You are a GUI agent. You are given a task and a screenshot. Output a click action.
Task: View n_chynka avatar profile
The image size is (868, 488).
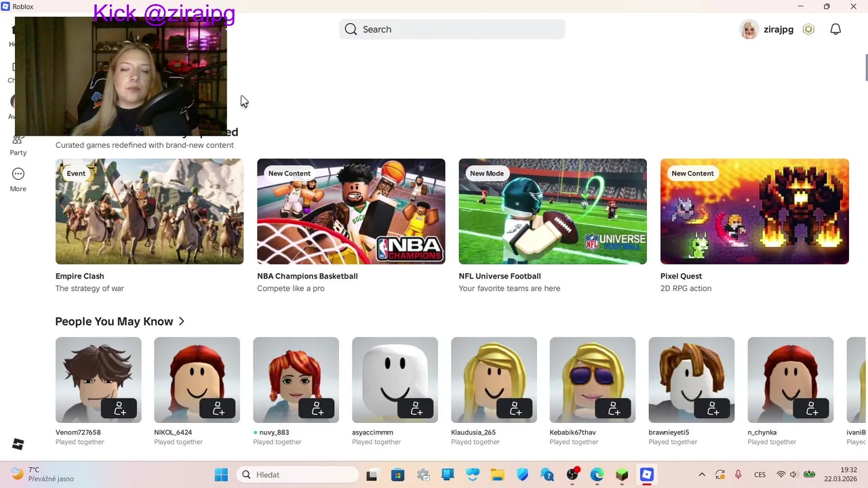[x=790, y=380]
